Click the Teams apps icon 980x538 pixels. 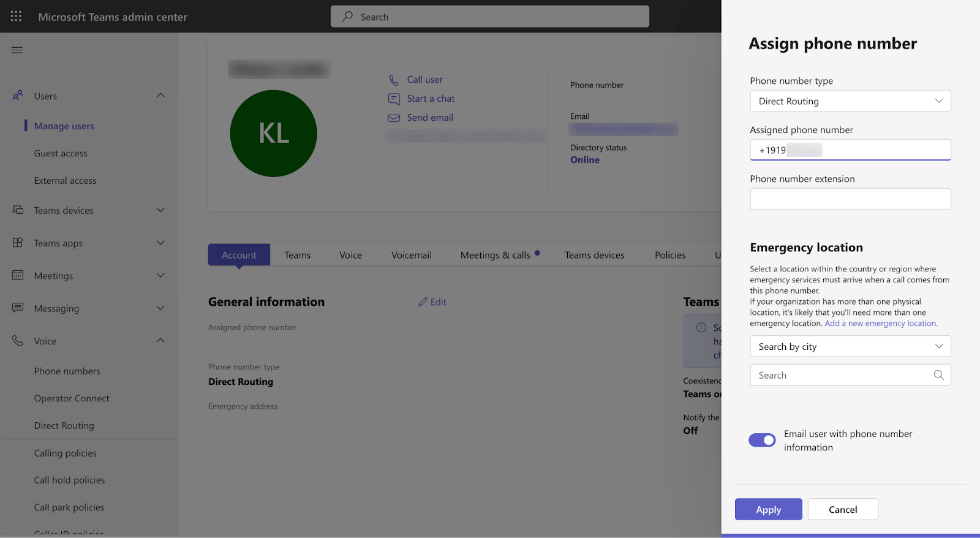(x=18, y=243)
